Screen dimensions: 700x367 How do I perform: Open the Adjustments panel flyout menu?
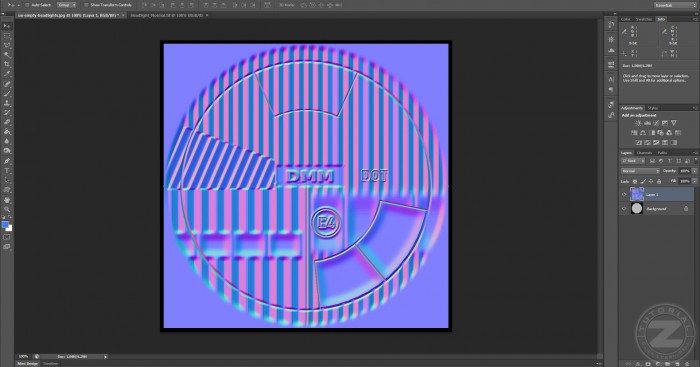point(695,108)
